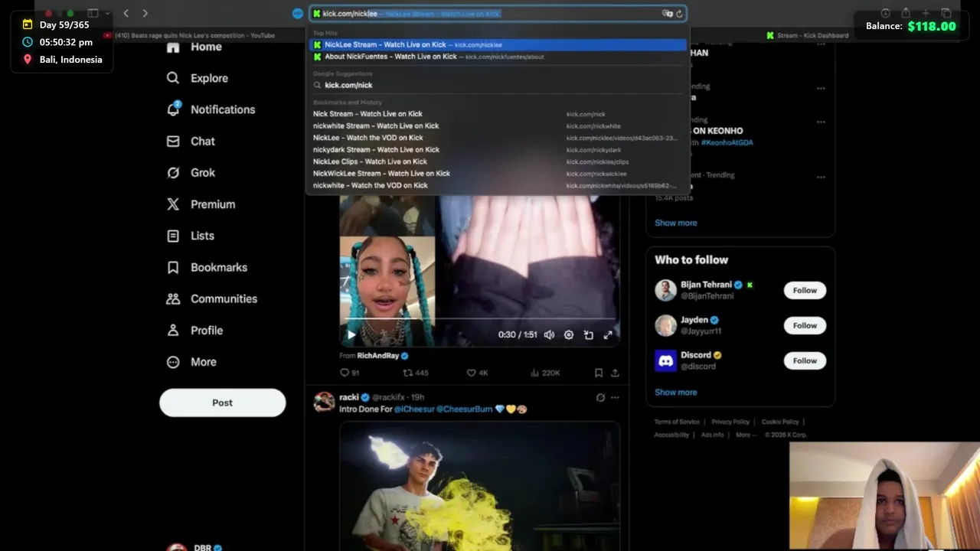980x551 pixels.
Task: Mute the video with the speaker icon
Action: coord(549,334)
